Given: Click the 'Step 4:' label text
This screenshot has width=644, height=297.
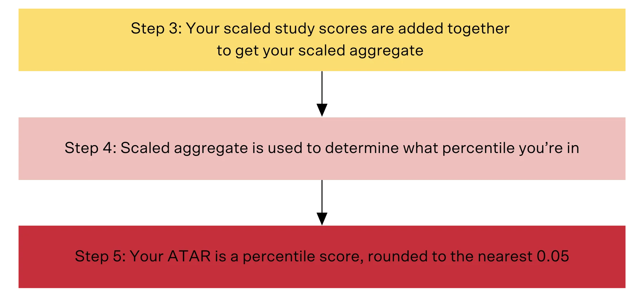Looking at the screenshot, I should coord(91,148).
